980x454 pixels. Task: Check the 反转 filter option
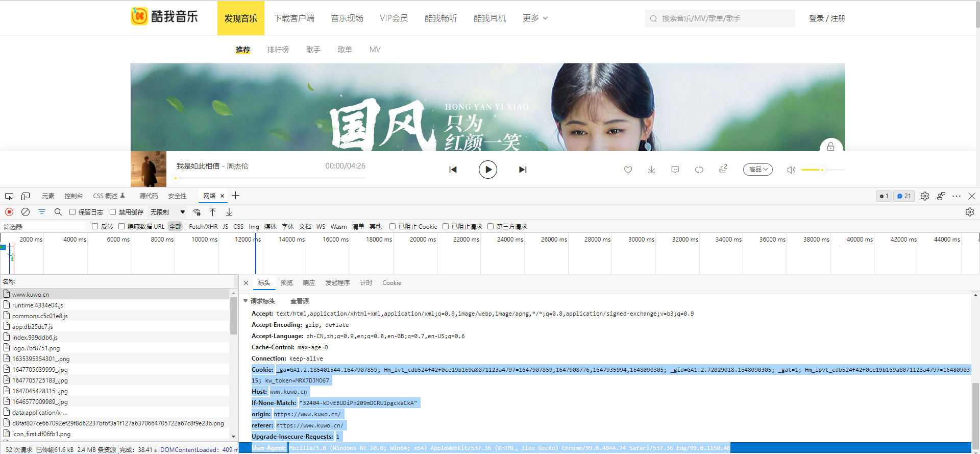coord(95,226)
